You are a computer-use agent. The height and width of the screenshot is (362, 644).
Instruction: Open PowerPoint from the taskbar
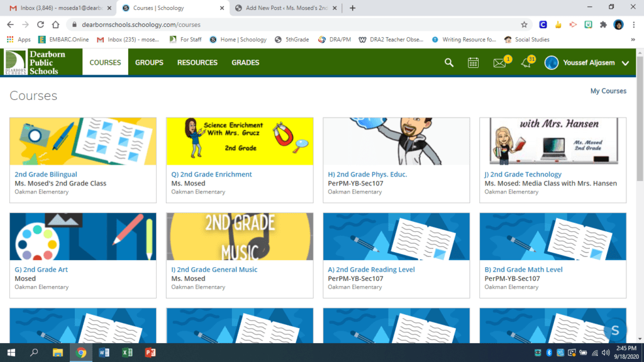point(150,353)
